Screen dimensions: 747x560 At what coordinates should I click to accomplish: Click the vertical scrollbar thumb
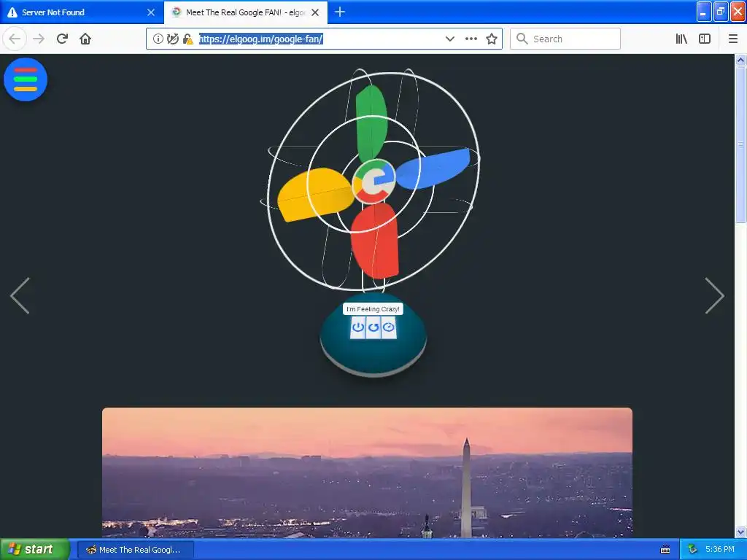tap(740, 144)
